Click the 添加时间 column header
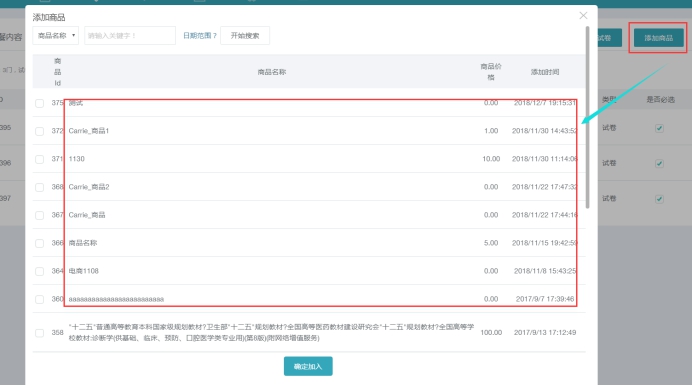 tap(545, 72)
